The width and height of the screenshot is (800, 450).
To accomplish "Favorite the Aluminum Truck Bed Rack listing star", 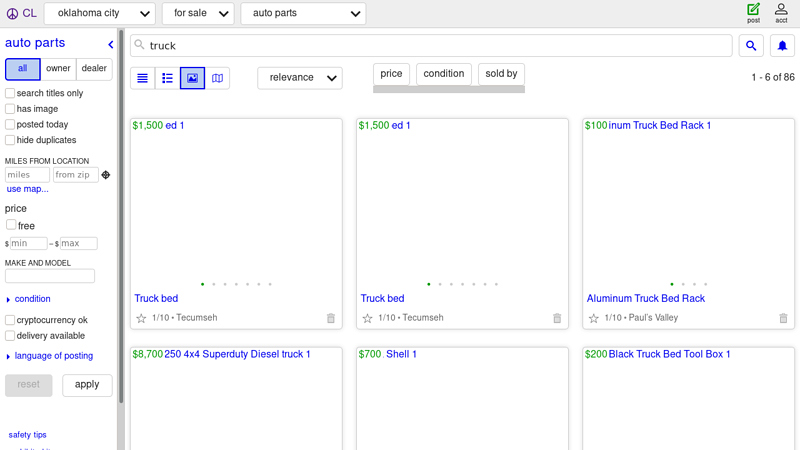I will [594, 318].
